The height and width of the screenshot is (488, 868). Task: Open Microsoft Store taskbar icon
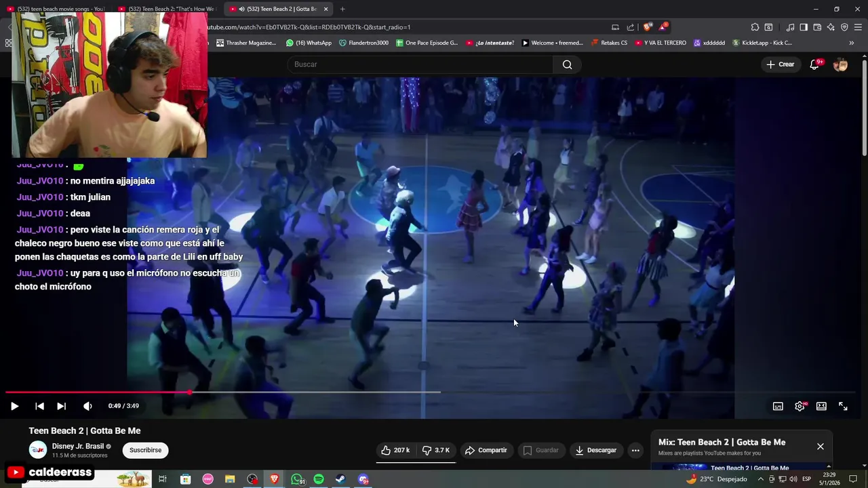click(185, 479)
